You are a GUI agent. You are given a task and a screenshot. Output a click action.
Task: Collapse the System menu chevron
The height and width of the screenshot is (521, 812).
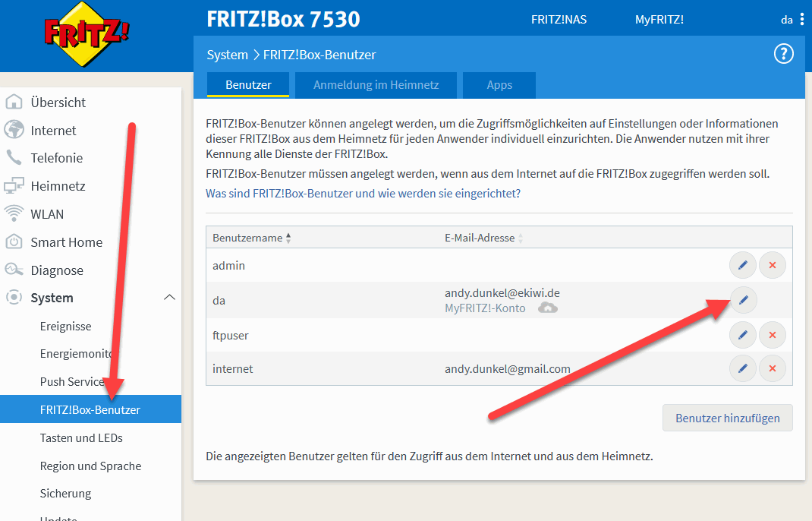169,298
